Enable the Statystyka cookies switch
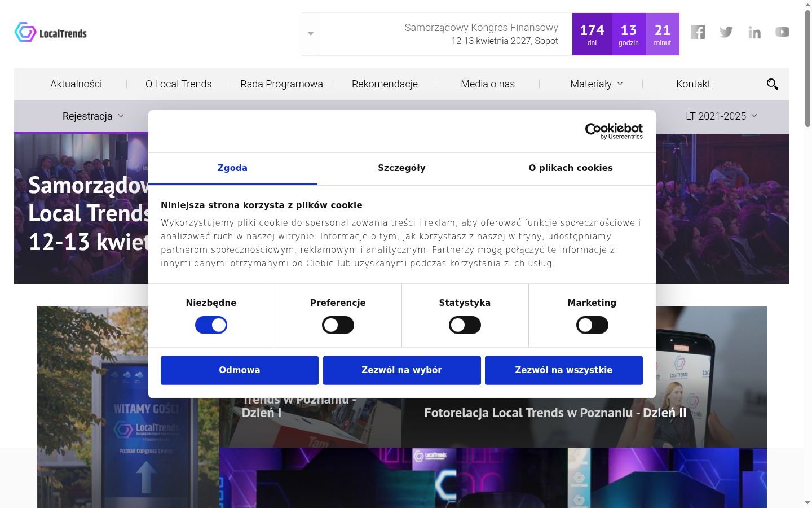Screen dimensions: 812x508 pyautogui.click(x=465, y=325)
